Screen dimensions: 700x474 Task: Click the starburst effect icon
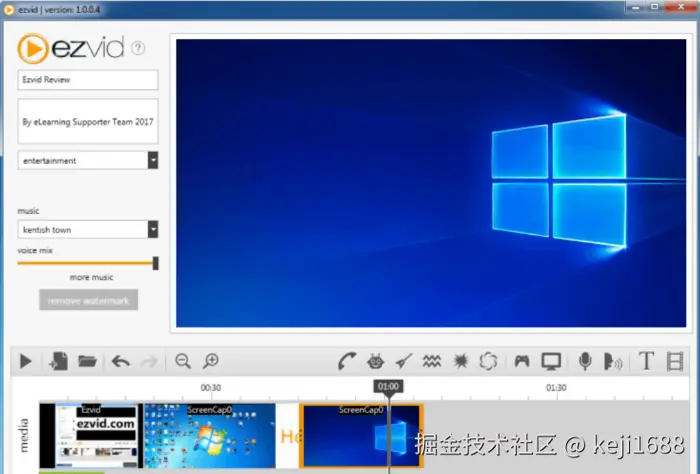pyautogui.click(x=460, y=361)
